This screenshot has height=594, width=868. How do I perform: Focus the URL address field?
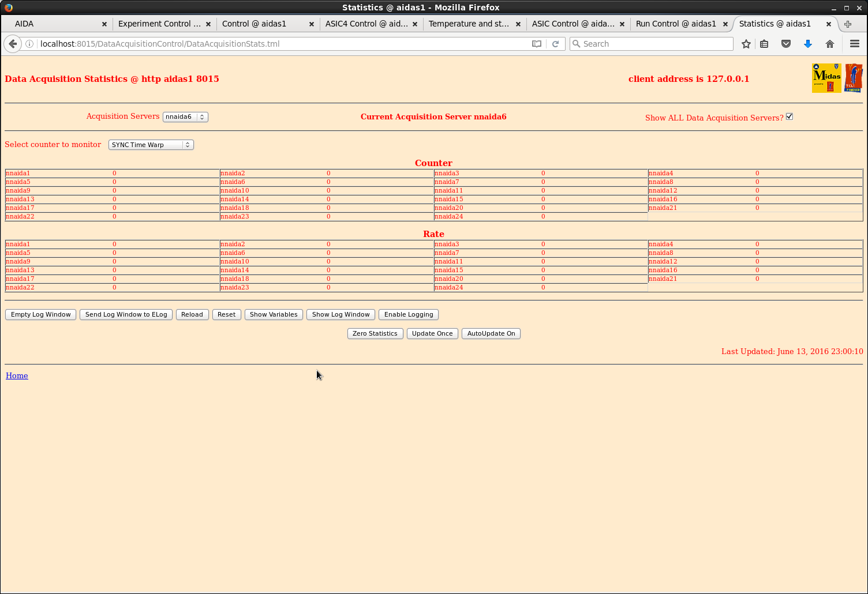click(x=283, y=44)
